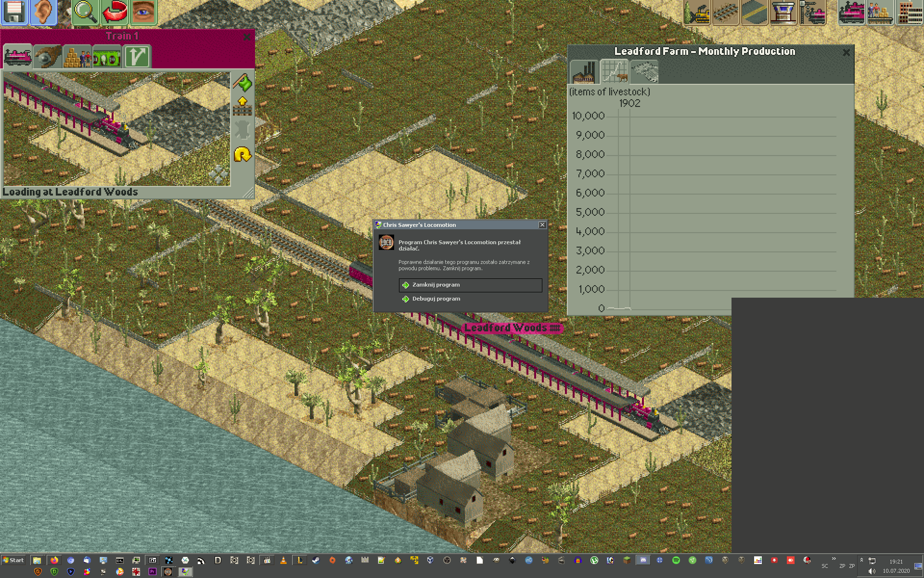This screenshot has width=924, height=578.
Task: Open the save game floppy disk menu
Action: tap(14, 13)
